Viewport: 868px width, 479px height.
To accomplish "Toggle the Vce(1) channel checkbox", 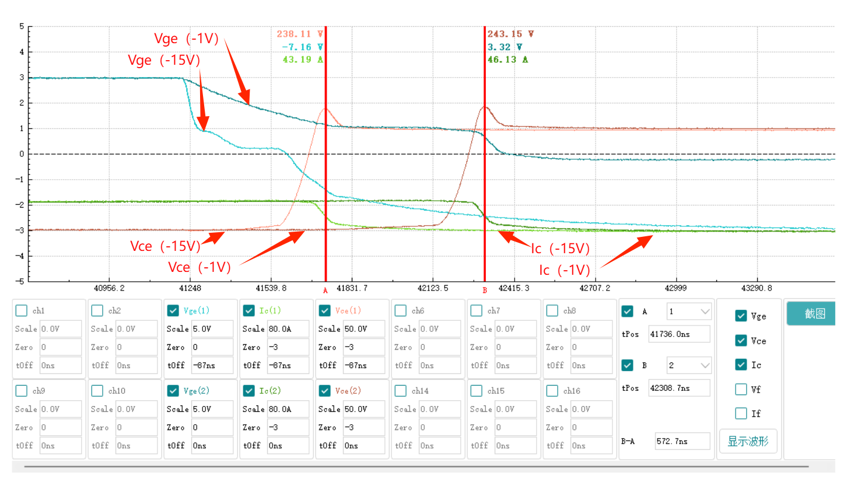I will [325, 310].
